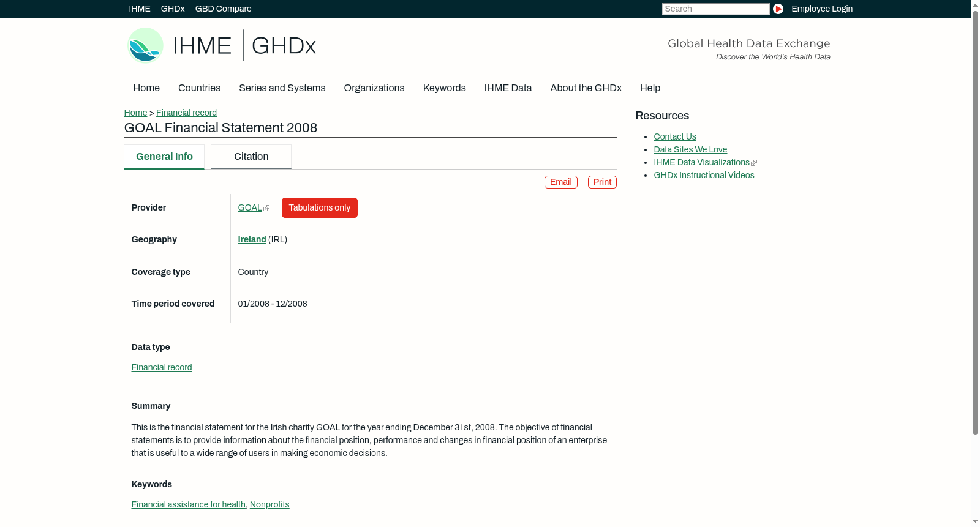Open Employee Login link
The image size is (980, 527).
coord(822,9)
